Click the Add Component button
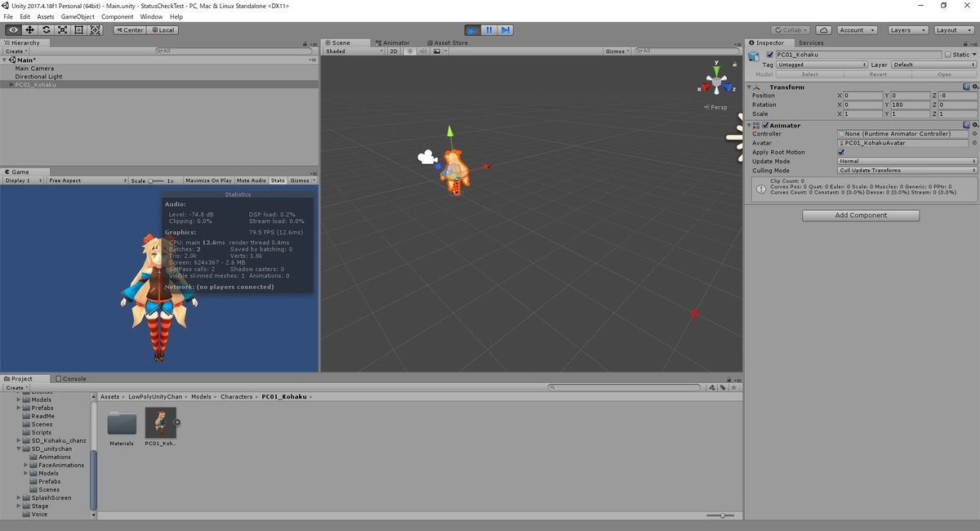This screenshot has width=980, height=531. (x=861, y=216)
